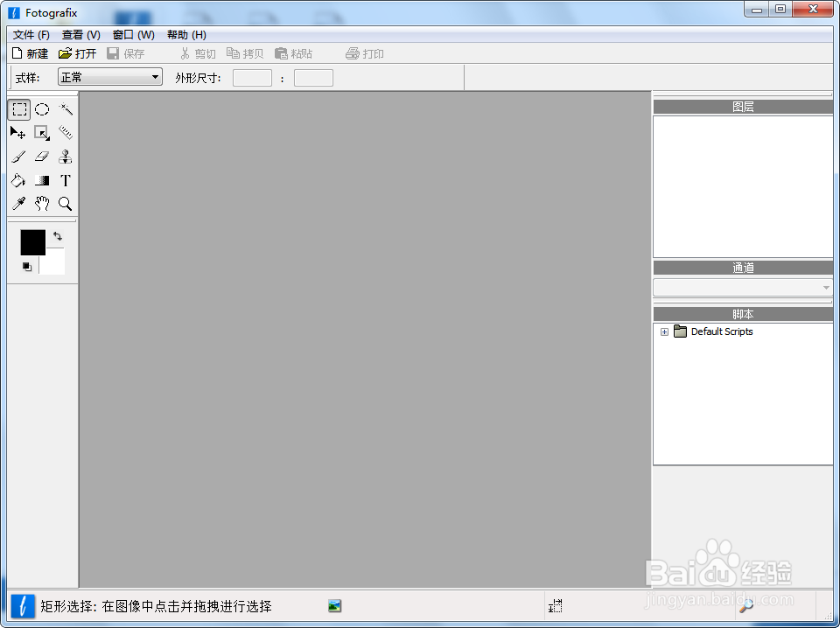Select the eyedropper color picker tool

[x=18, y=204]
